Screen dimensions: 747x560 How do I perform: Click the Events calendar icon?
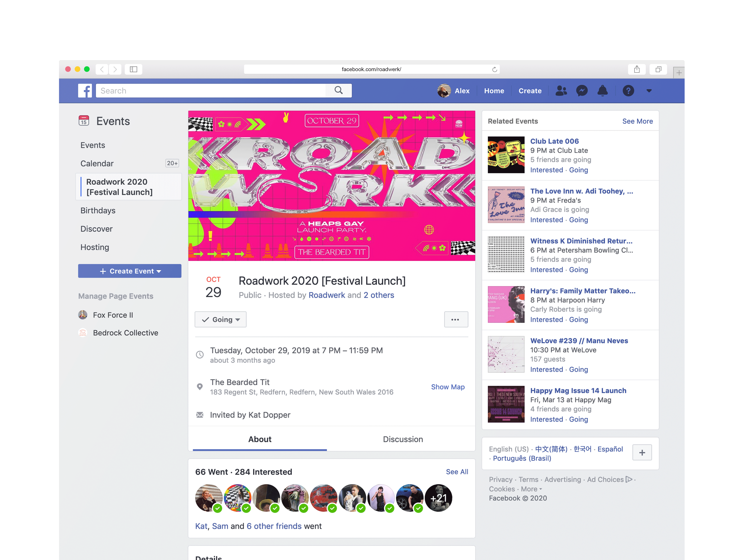pos(84,121)
